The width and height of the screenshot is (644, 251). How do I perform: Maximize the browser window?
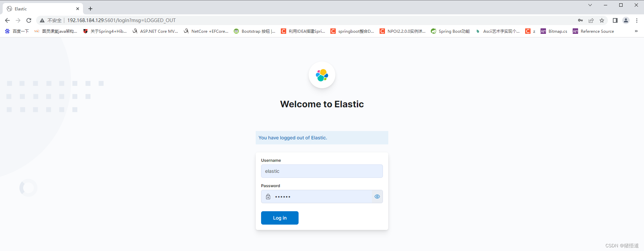pyautogui.click(x=621, y=5)
